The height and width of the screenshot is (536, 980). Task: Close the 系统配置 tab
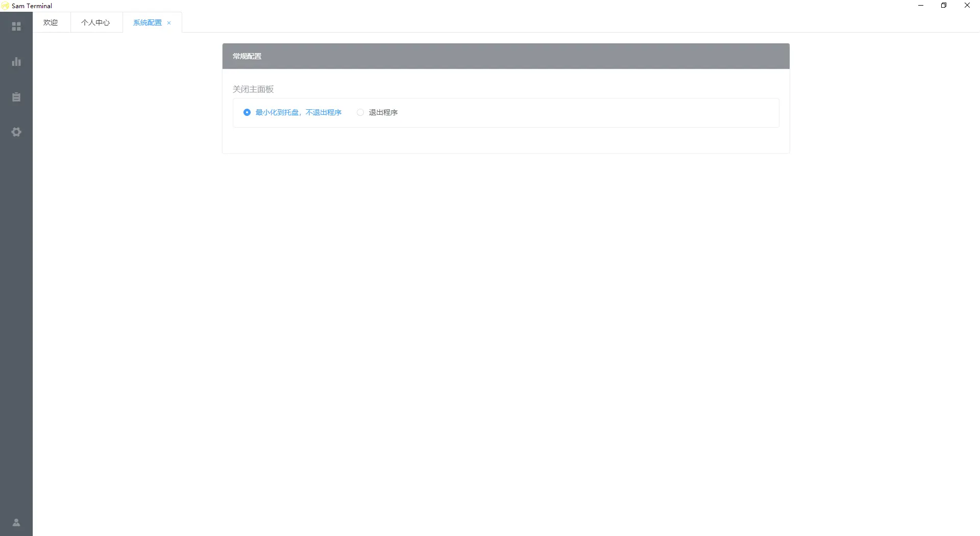(x=169, y=23)
